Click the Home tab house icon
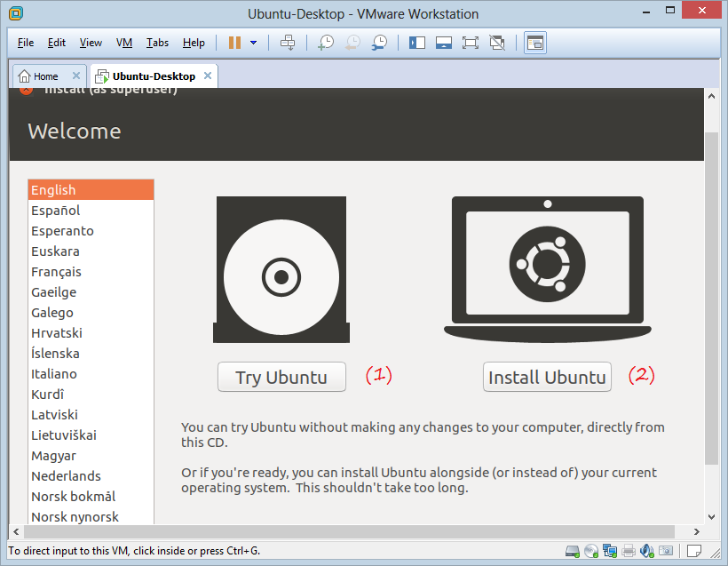 click(x=24, y=76)
